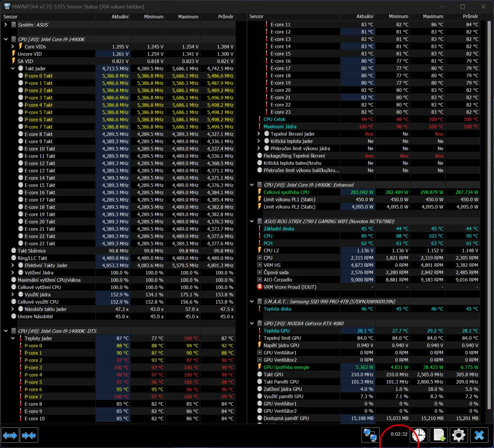This screenshot has width=494, height=448.
Task: Click fan icon beside VRM HS
Action: pos(260,265)
